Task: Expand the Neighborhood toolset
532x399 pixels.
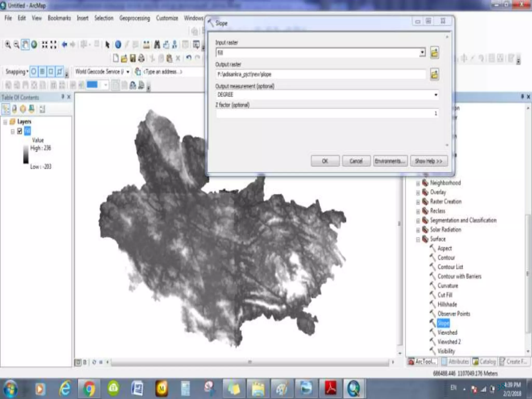Action: click(x=418, y=183)
